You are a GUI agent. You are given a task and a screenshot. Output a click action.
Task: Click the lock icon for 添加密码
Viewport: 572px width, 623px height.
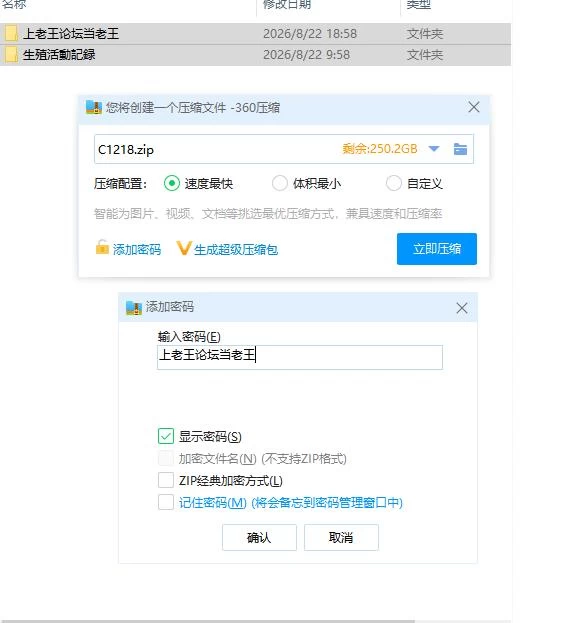coord(102,247)
